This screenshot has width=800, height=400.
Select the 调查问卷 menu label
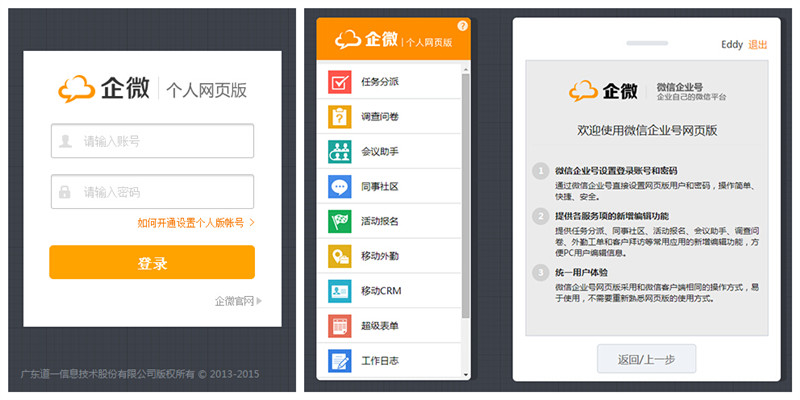[380, 117]
